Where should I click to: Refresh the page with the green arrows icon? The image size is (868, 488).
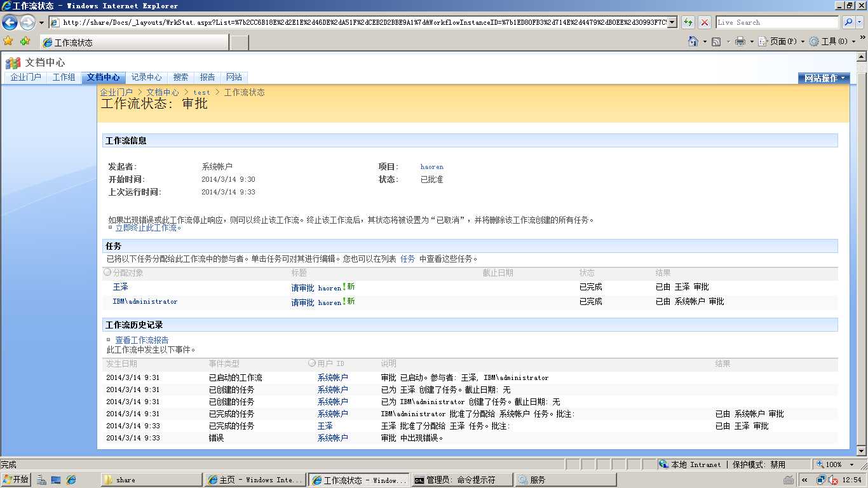coord(688,22)
